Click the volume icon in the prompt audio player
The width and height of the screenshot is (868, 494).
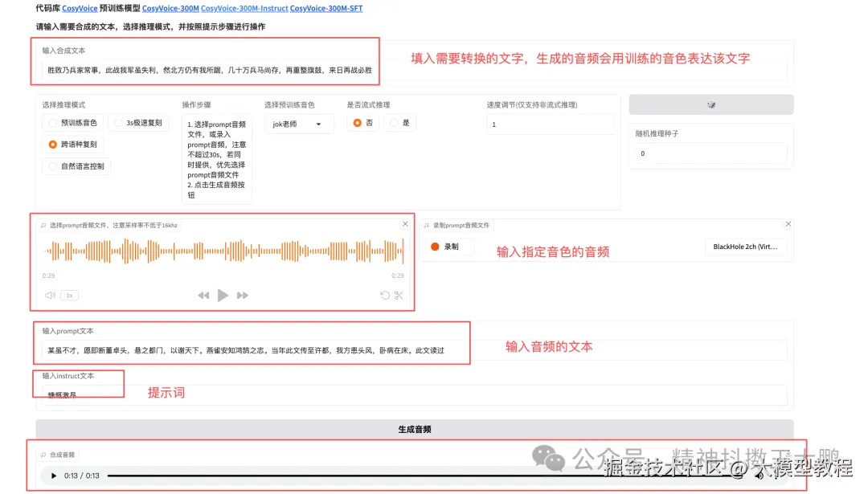[50, 295]
